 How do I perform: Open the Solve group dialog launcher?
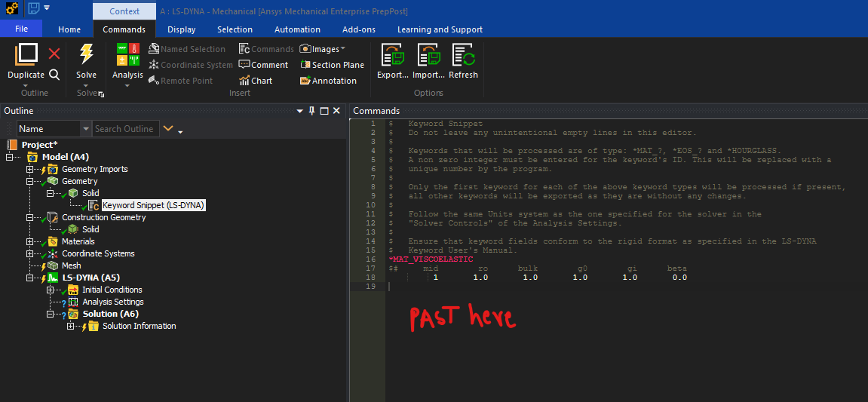101,95
